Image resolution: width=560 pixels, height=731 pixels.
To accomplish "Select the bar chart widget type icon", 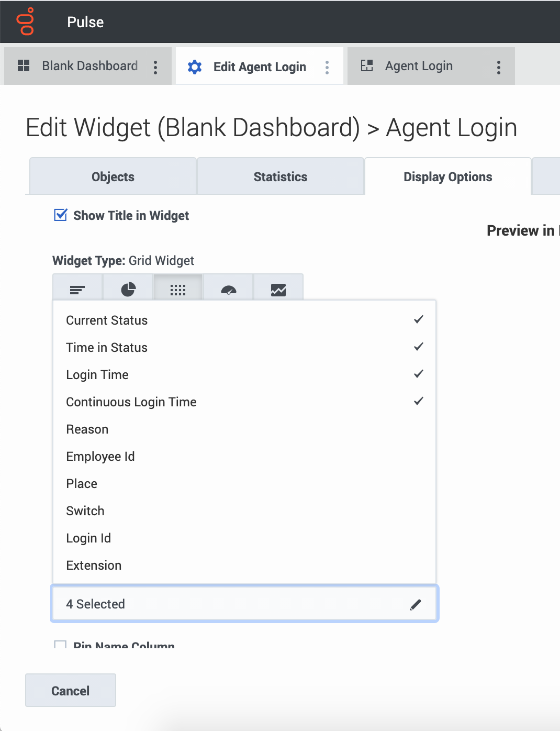I will coord(77,289).
